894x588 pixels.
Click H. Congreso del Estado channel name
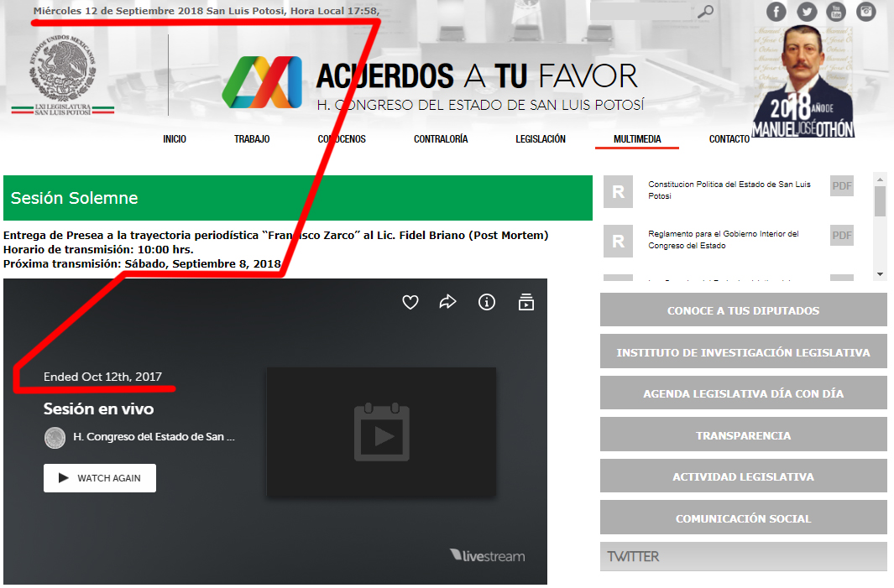pyautogui.click(x=154, y=437)
